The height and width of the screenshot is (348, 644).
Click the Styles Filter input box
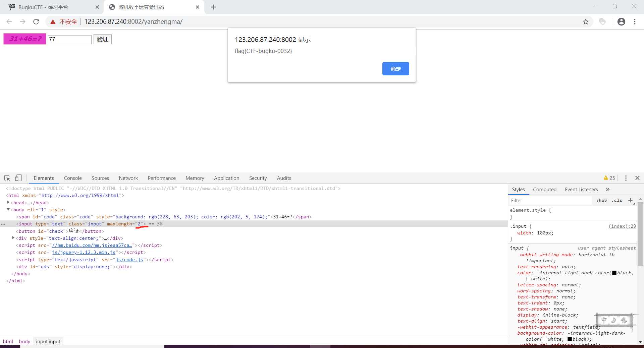(550, 200)
